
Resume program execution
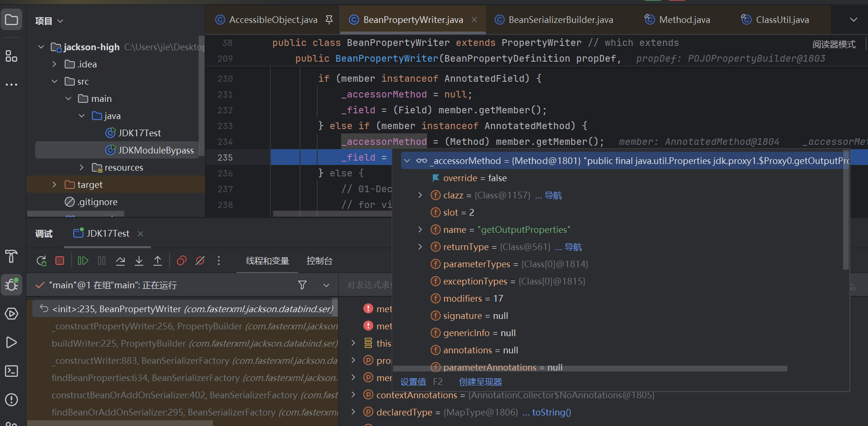pyautogui.click(x=83, y=261)
